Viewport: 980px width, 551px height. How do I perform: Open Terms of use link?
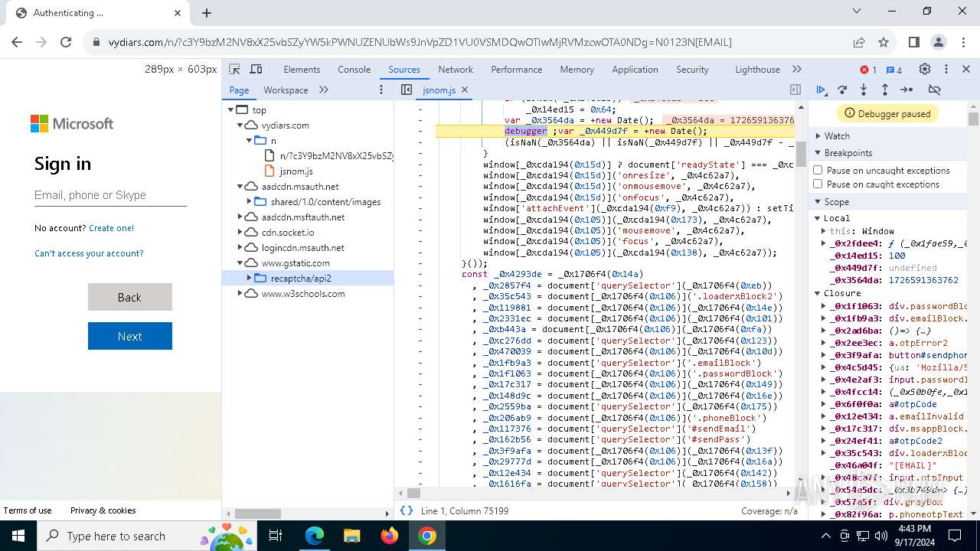point(28,510)
